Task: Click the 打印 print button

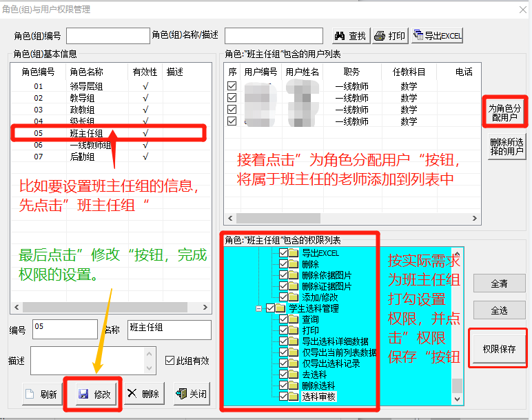Action: click(389, 36)
